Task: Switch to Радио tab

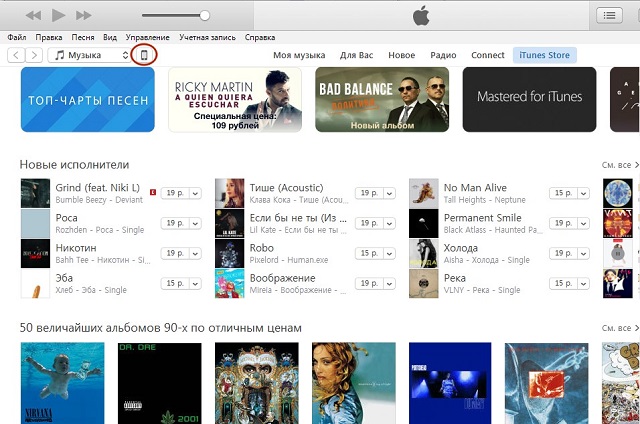Action: (x=443, y=55)
